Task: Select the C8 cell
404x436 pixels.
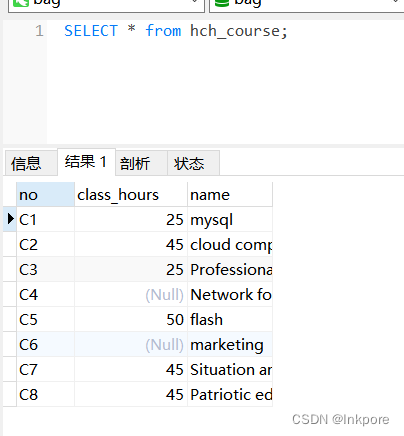Action: (45, 394)
